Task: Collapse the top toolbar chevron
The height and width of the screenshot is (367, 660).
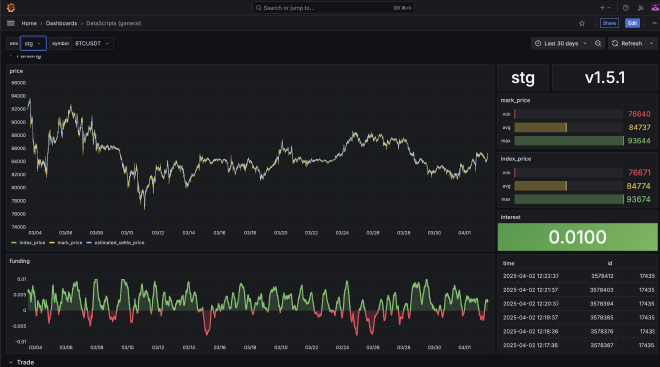Action: point(654,23)
